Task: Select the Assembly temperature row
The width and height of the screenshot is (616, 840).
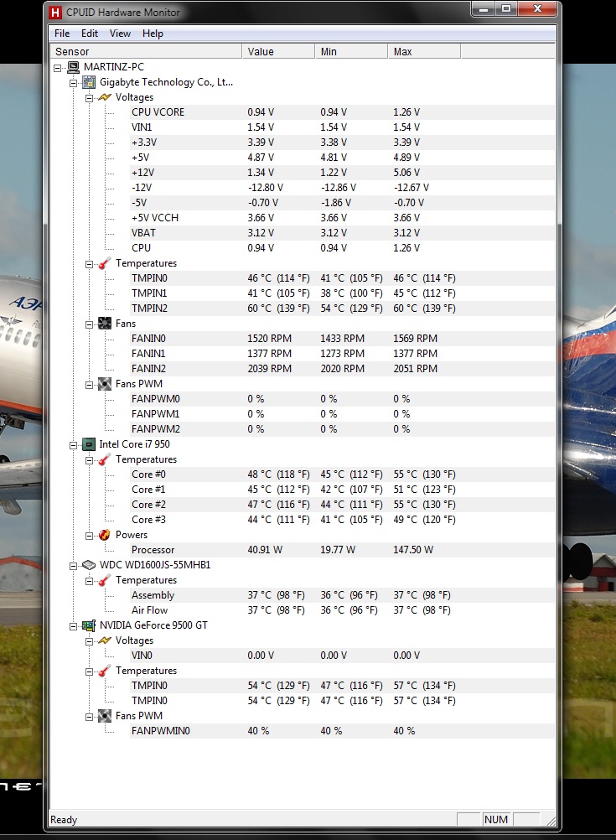Action: coord(342,595)
